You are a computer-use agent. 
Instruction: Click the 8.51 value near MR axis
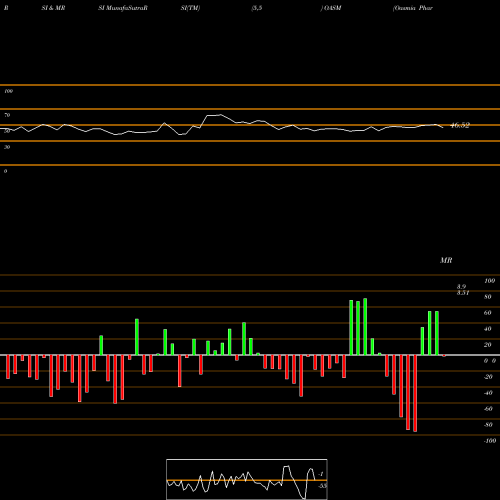click(463, 293)
